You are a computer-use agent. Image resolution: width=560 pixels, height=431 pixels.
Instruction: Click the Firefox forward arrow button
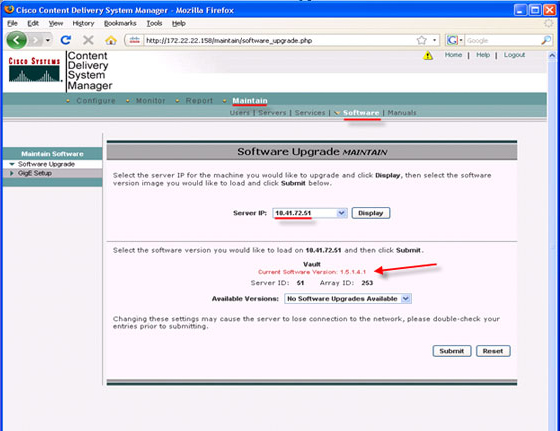pos(35,40)
